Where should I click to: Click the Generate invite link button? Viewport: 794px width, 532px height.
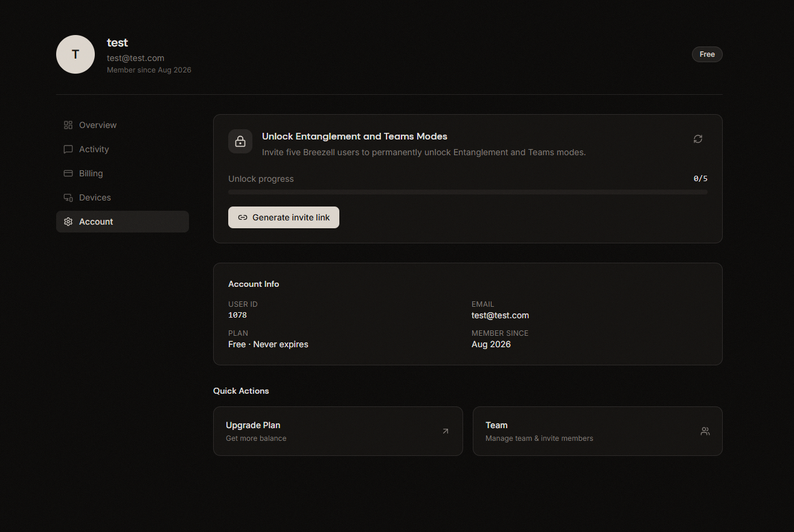coord(284,217)
